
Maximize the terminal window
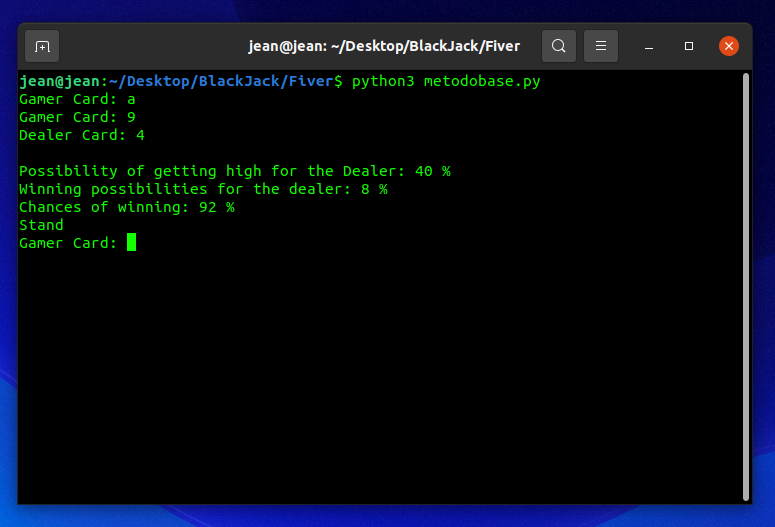pyautogui.click(x=689, y=46)
